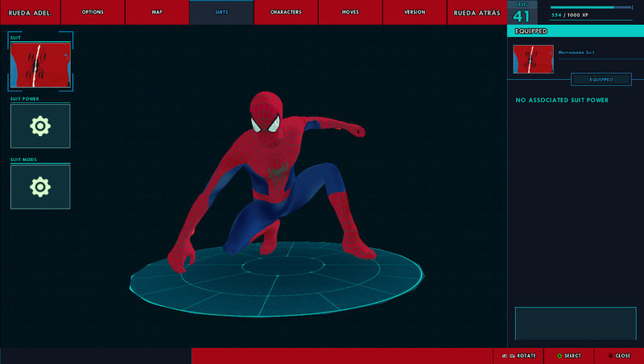The width and height of the screenshot is (644, 364).
Task: Go to the Characters tab
Action: (x=286, y=12)
